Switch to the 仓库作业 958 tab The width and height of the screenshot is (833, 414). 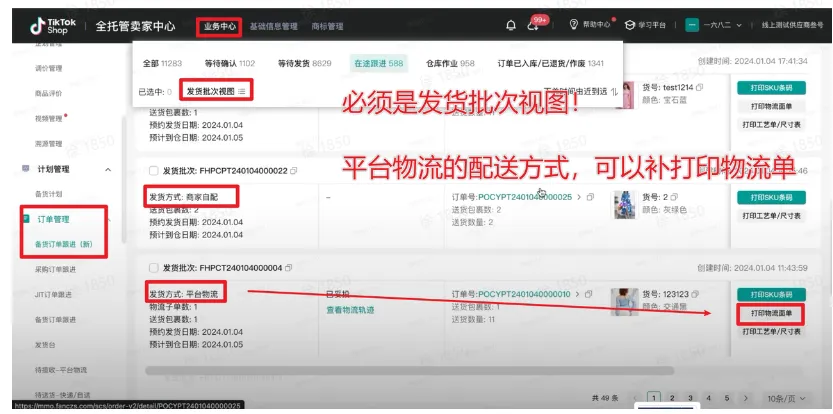point(450,63)
